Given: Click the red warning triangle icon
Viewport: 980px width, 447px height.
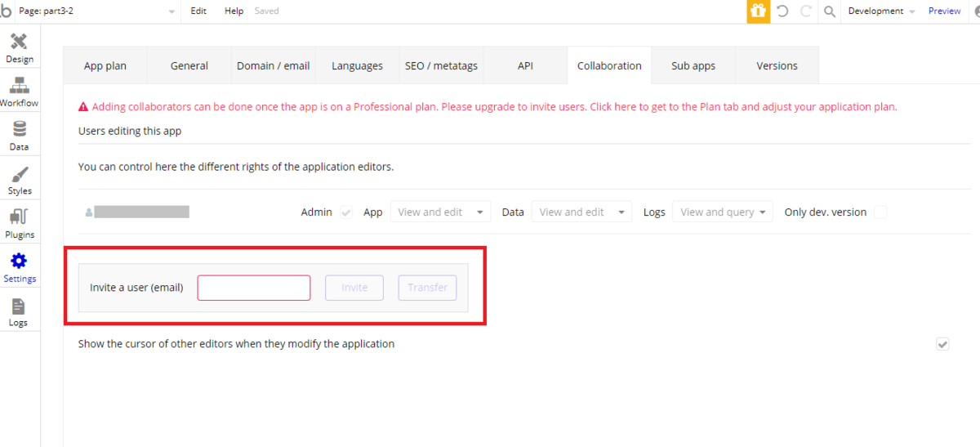Looking at the screenshot, I should [x=83, y=106].
